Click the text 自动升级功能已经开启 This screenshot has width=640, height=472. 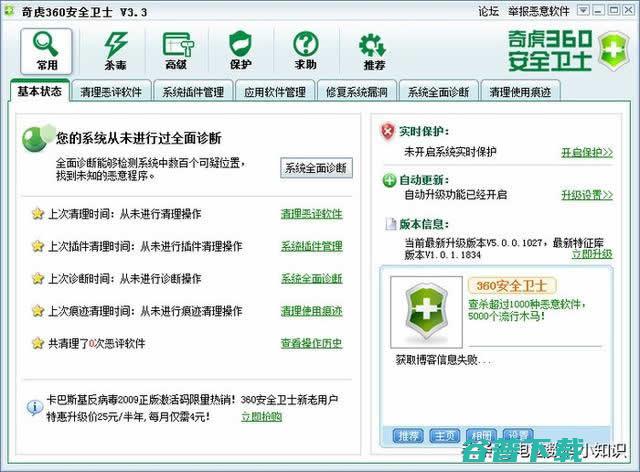tap(456, 195)
